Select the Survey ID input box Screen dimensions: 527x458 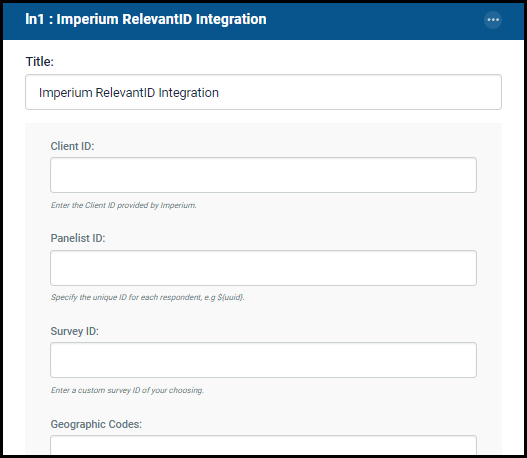coord(263,360)
